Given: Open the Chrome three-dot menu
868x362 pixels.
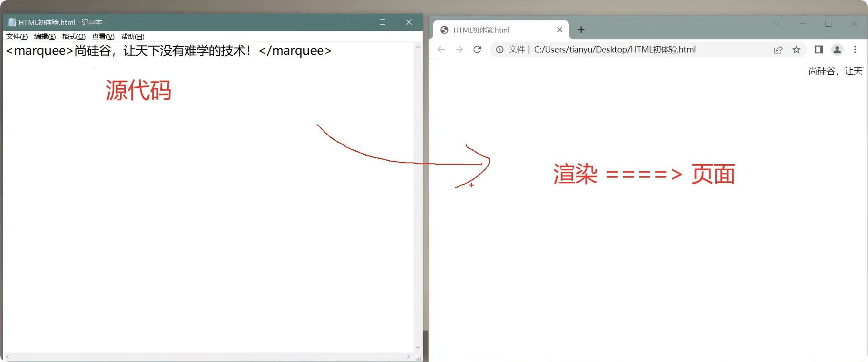Looking at the screenshot, I should pyautogui.click(x=855, y=50).
